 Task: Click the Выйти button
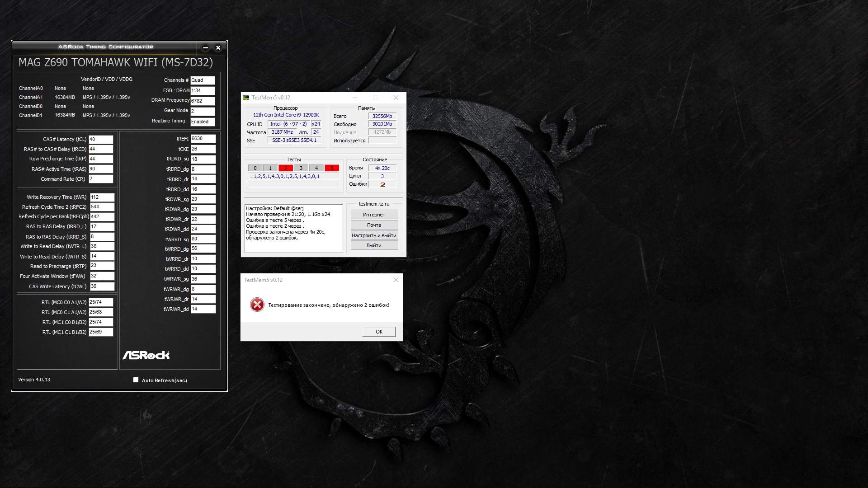pyautogui.click(x=374, y=245)
